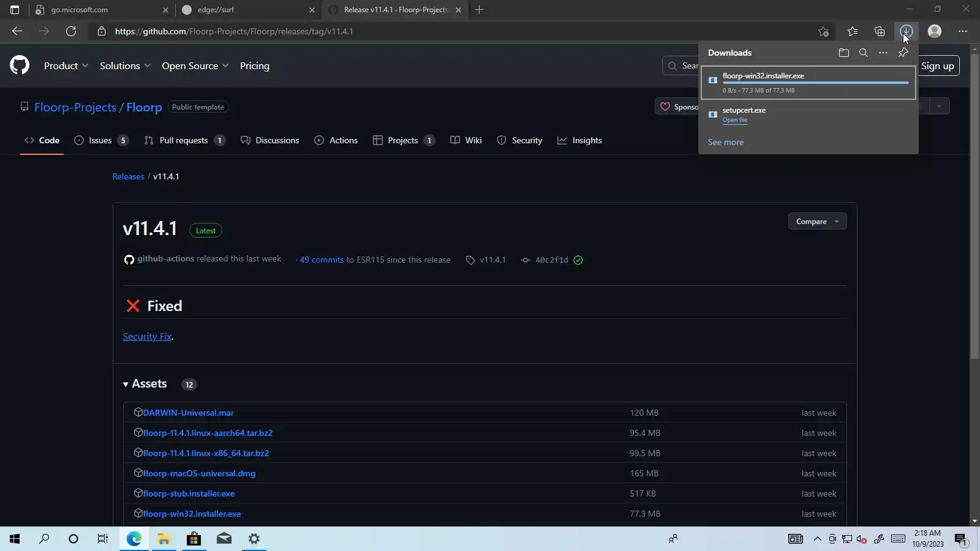The image size is (980, 551).
Task: Click the GitHub logo icon
Action: click(20, 66)
